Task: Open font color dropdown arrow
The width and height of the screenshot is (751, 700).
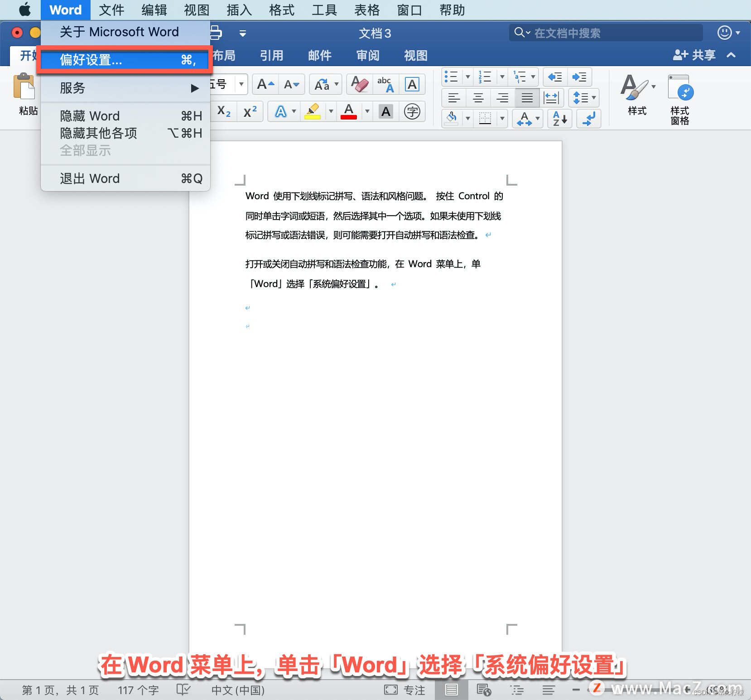Action: point(367,111)
